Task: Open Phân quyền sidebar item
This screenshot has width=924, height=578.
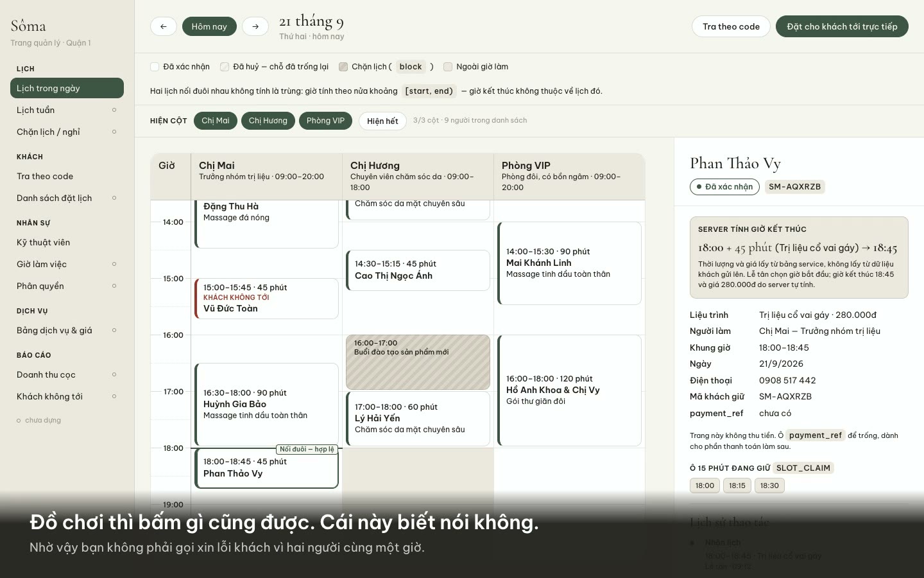Action: click(67, 286)
